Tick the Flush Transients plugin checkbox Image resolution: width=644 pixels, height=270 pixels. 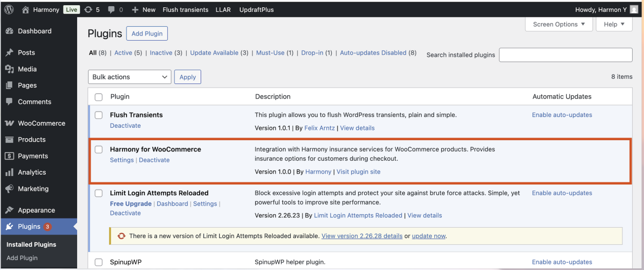[x=99, y=115]
